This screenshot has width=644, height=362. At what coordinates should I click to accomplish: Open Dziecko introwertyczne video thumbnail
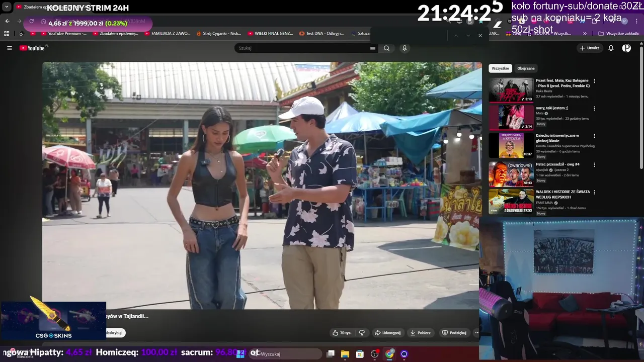point(511,145)
